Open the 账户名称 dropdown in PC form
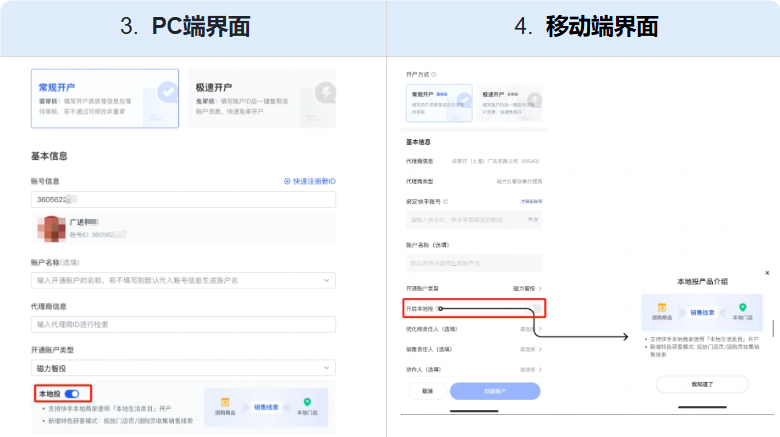Image resolution: width=780 pixels, height=437 pixels. (x=183, y=280)
